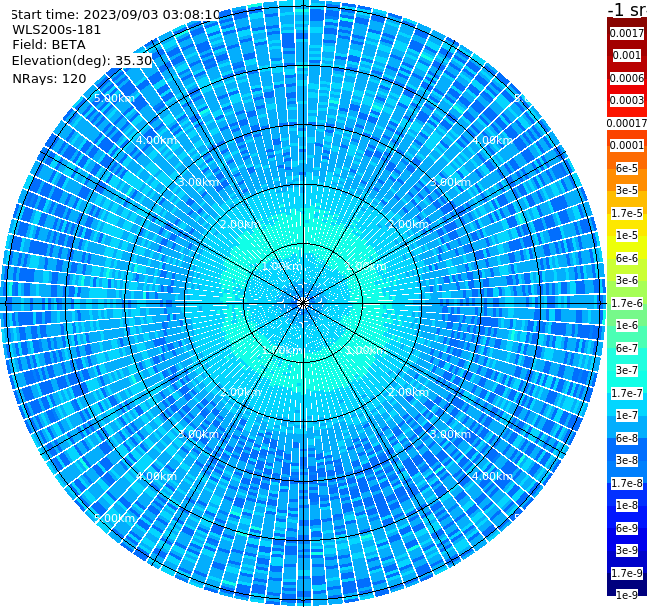Click the 6e-7 colorbar label
647x607 pixels.
tap(627, 348)
